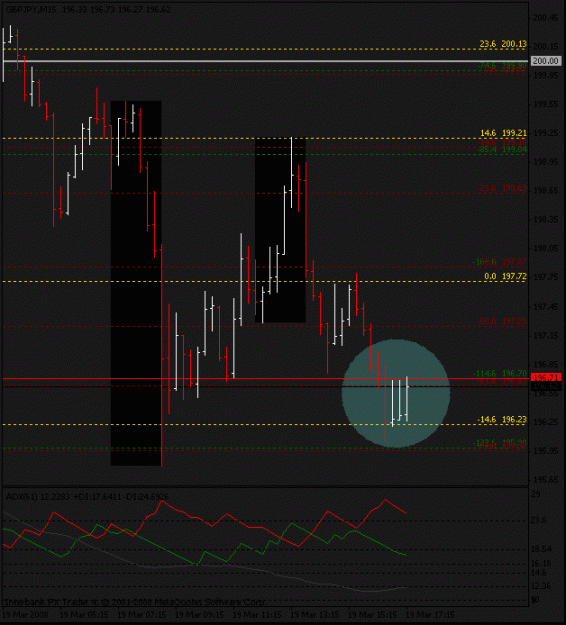Screen dimensions: 566x625
Task: Click 29 on the ADX scale
Action: point(536,494)
